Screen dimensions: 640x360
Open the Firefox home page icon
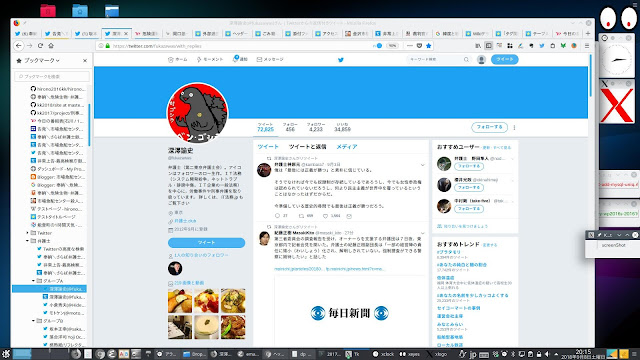point(51,46)
